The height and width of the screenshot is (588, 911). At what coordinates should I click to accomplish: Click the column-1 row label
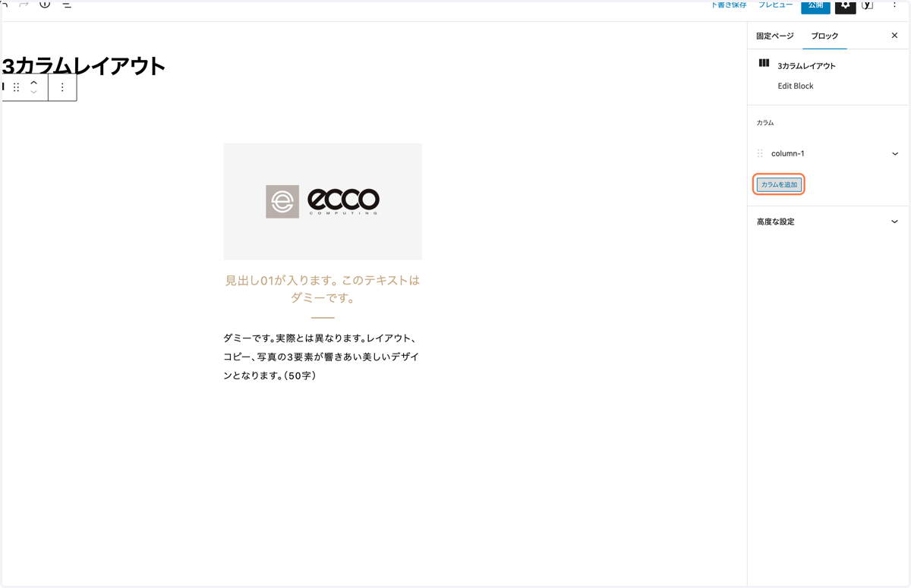point(788,153)
